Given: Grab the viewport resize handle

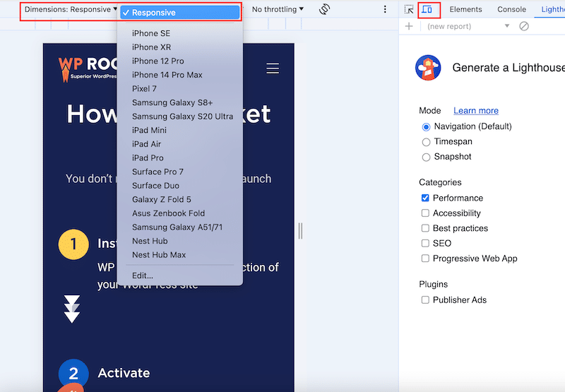Looking at the screenshot, I should pos(300,231).
